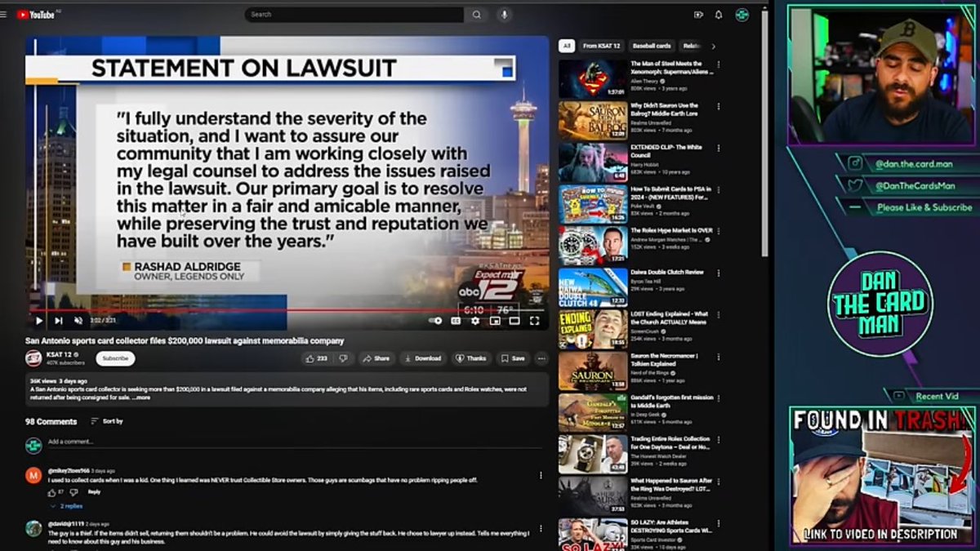
Task: Open the Create video camera icon
Action: (698, 15)
